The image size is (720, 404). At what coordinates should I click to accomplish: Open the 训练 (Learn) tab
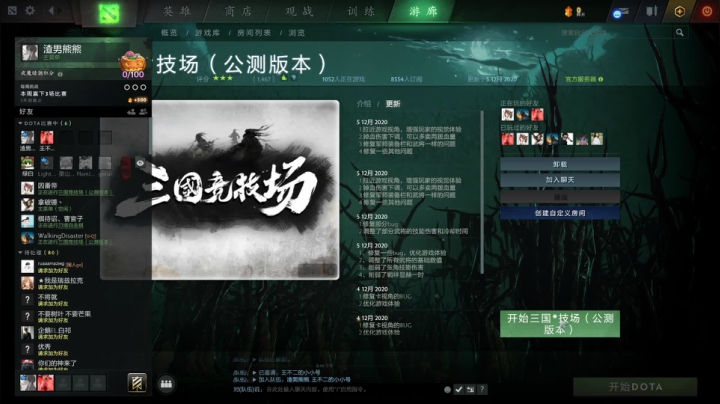pos(361,11)
